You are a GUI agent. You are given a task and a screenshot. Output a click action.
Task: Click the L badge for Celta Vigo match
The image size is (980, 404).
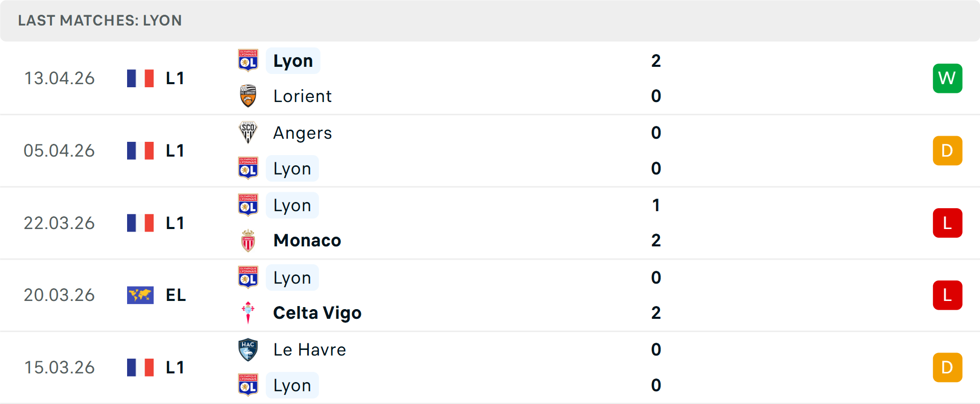click(947, 295)
